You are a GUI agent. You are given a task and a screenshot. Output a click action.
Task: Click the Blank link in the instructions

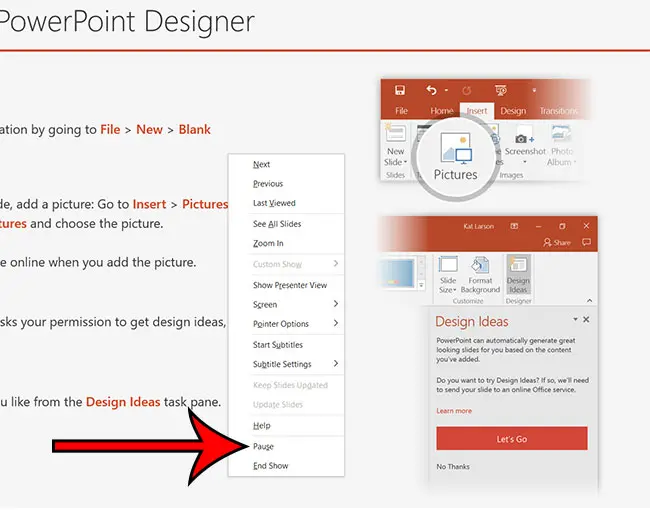pyautogui.click(x=194, y=129)
